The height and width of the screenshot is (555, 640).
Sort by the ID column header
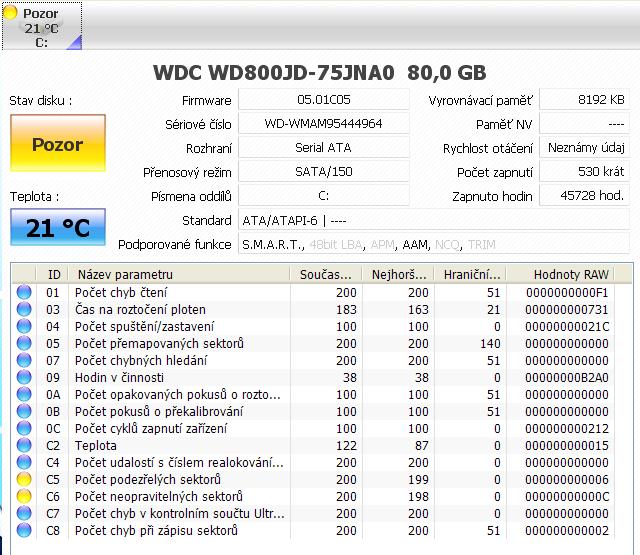click(x=53, y=274)
